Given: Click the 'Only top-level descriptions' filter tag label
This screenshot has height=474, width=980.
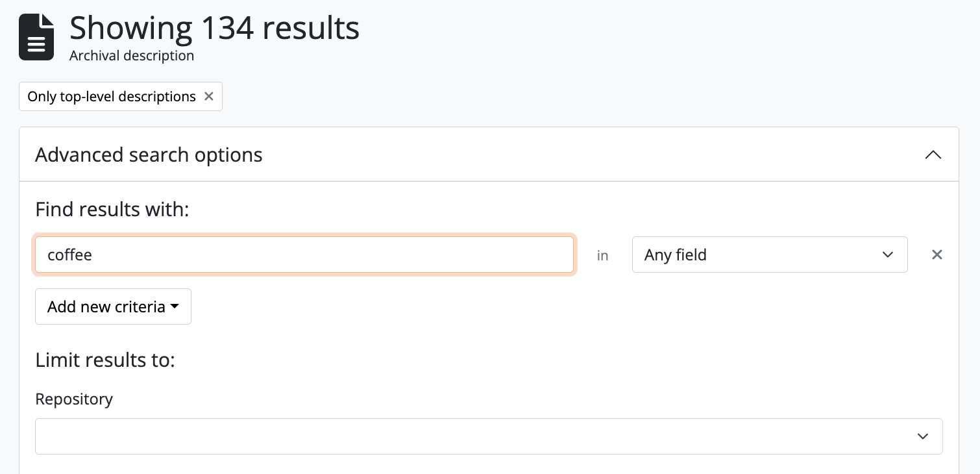Looking at the screenshot, I should [111, 97].
